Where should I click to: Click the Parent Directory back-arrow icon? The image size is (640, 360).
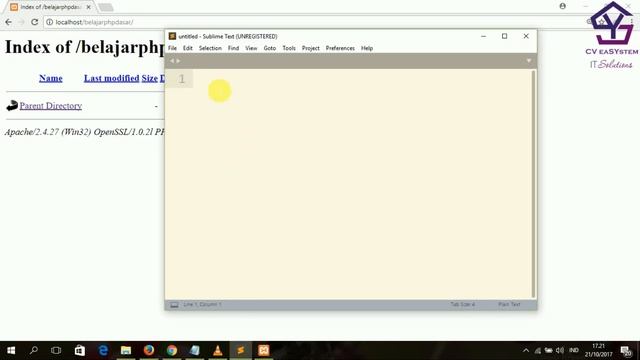click(x=12, y=106)
